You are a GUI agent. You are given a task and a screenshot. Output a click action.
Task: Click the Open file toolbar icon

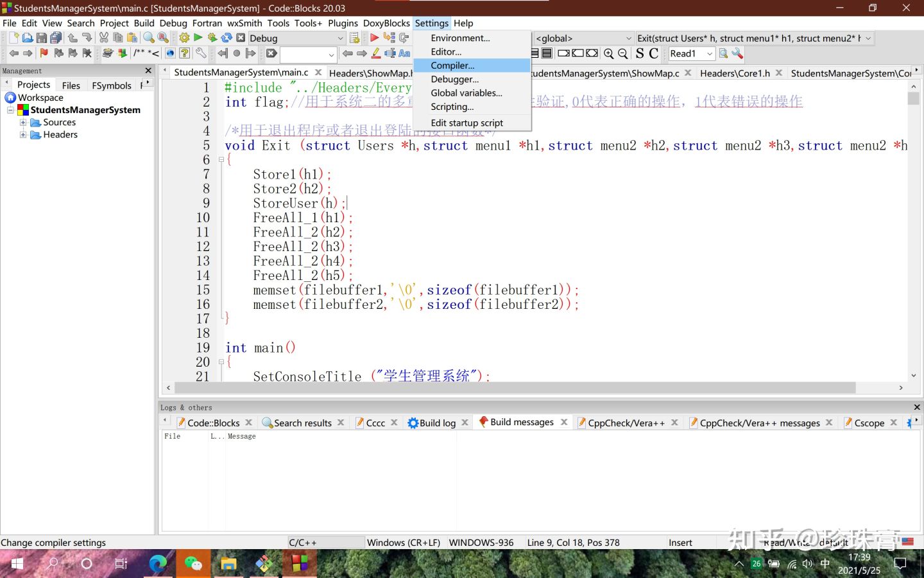[x=27, y=38]
